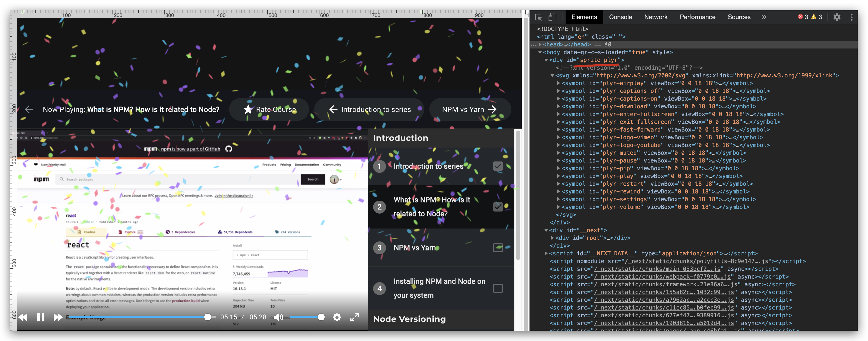This screenshot has width=868, height=341.
Task: Open DevTools three-dot customize menu
Action: (852, 17)
